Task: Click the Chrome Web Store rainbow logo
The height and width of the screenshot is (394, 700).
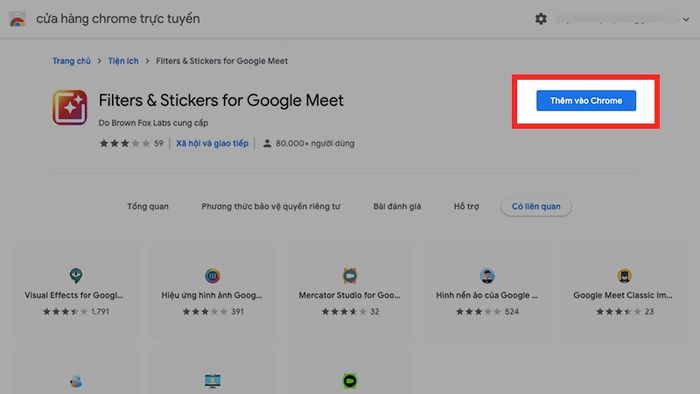Action: (18, 19)
